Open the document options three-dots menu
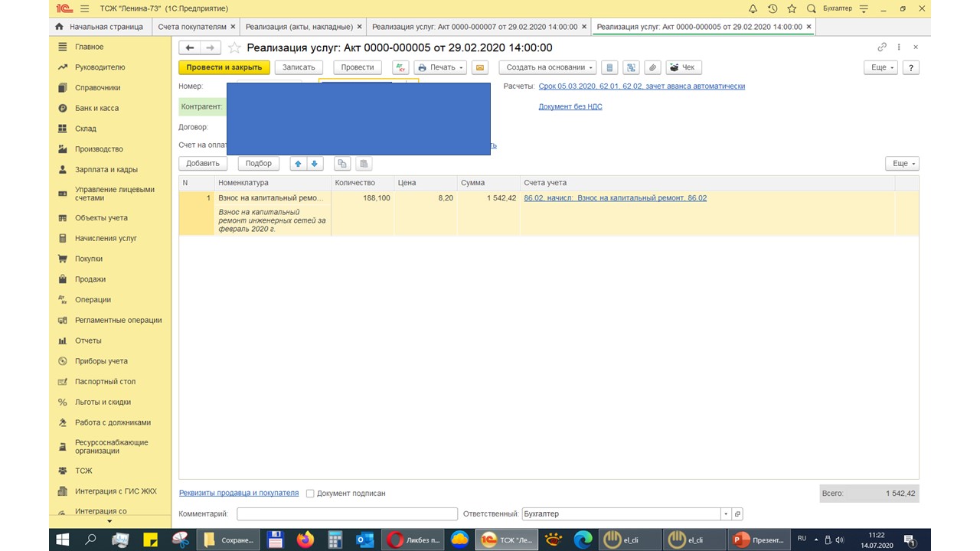Viewport: 980px width, 551px height. click(x=899, y=47)
